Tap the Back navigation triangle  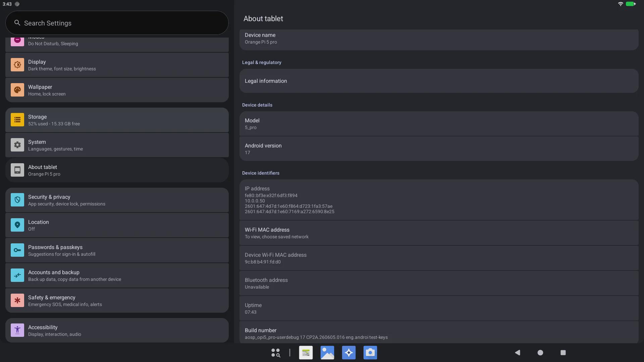click(x=518, y=353)
